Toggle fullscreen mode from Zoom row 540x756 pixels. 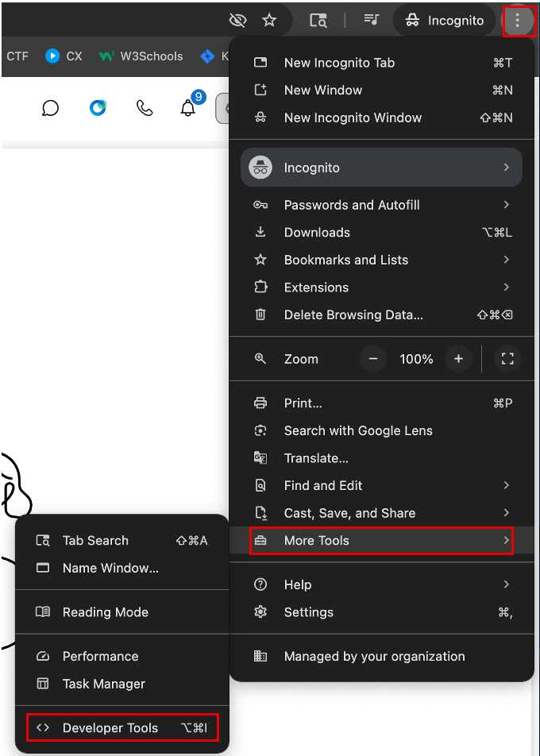coord(507,359)
